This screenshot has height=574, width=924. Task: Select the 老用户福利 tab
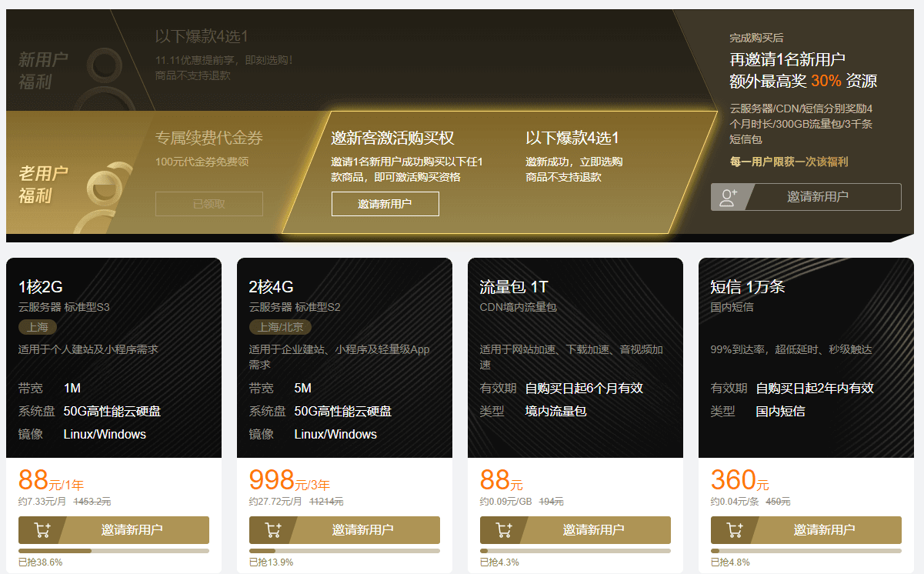(x=44, y=185)
